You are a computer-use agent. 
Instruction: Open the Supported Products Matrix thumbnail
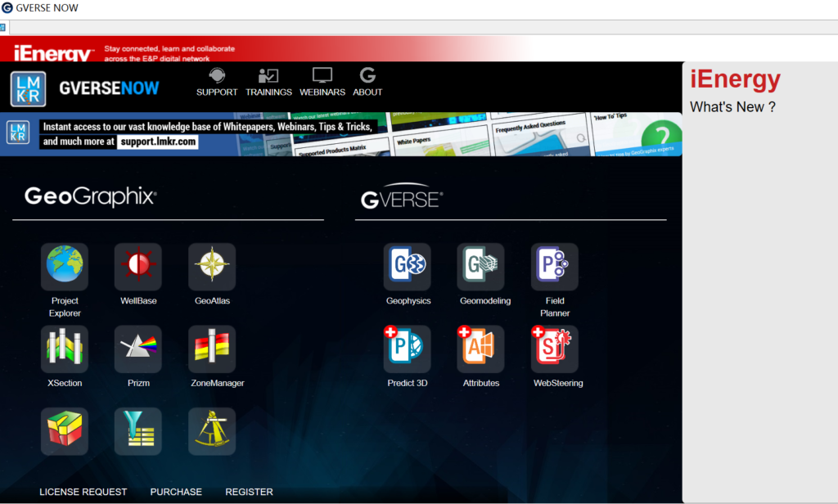[x=342, y=148]
